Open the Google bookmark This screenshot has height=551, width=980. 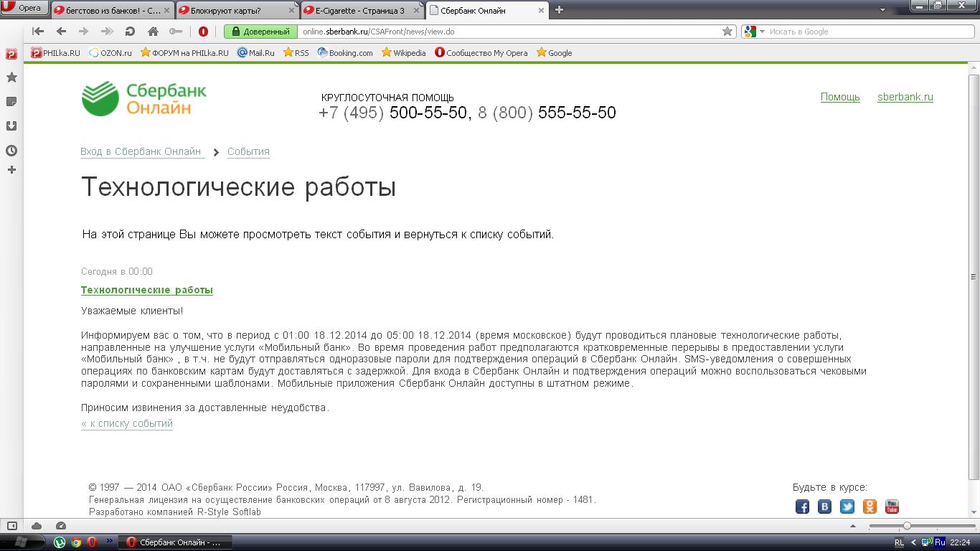(554, 53)
